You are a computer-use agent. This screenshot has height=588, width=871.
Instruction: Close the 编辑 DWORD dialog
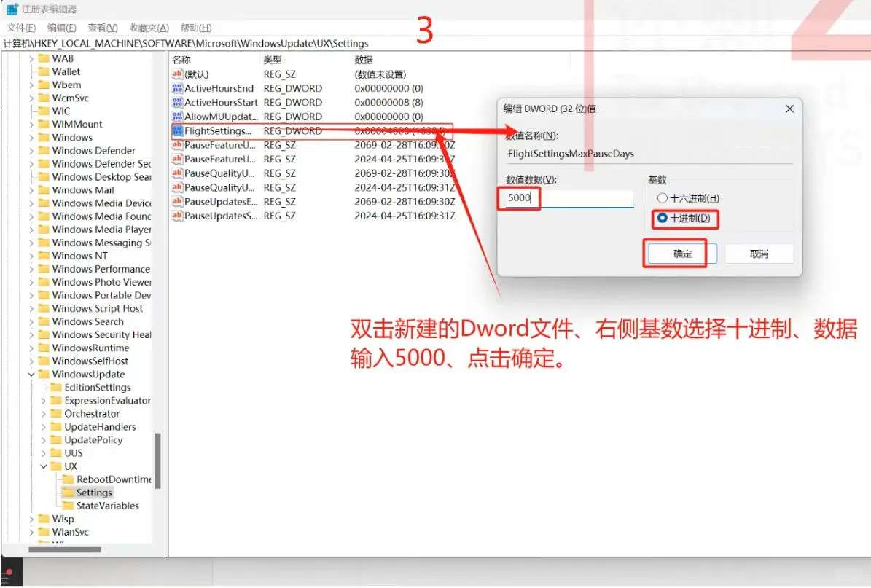[789, 109]
